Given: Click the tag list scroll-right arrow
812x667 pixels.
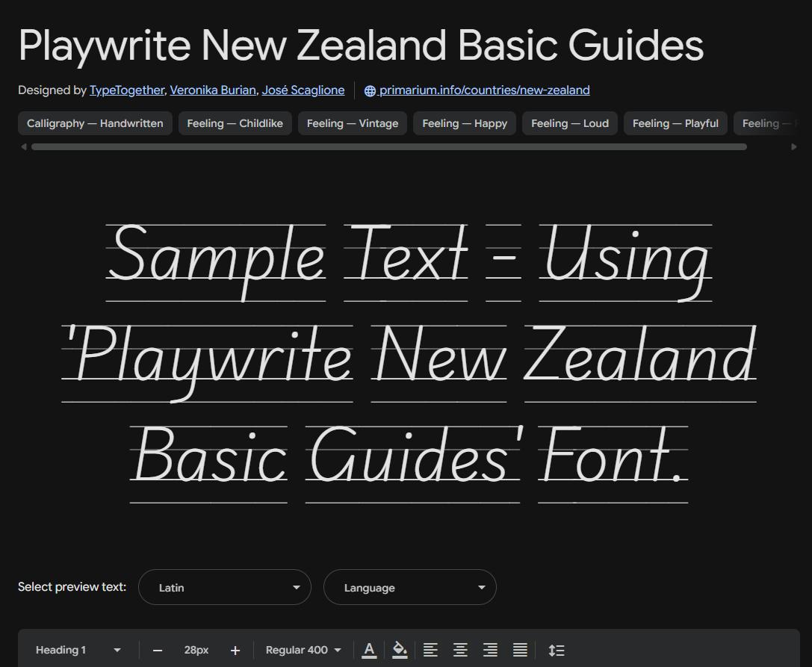Looking at the screenshot, I should pos(794,147).
